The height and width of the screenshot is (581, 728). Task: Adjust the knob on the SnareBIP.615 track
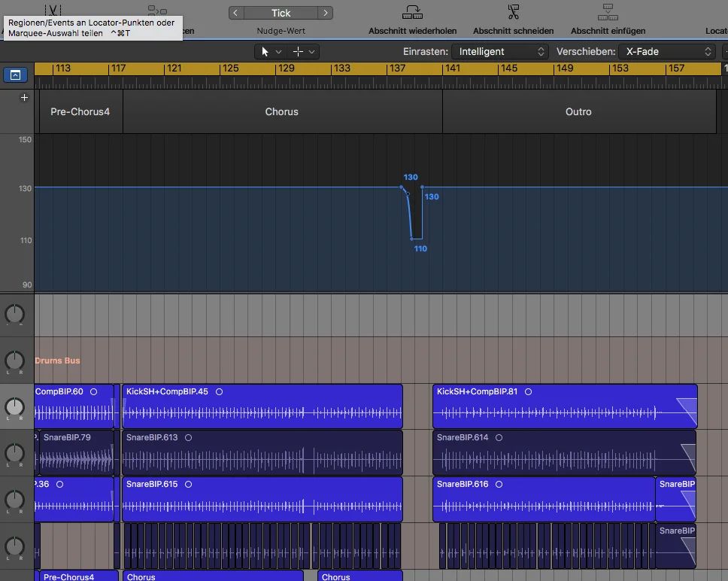click(14, 500)
